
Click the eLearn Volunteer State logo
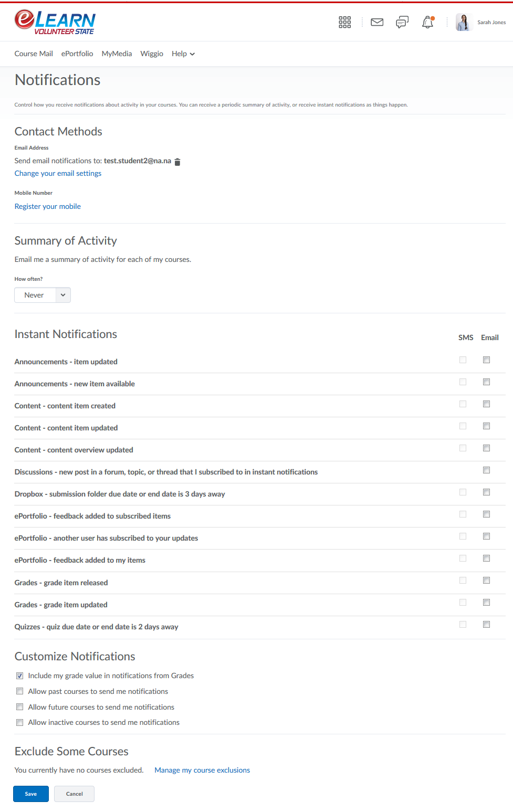coord(55,22)
